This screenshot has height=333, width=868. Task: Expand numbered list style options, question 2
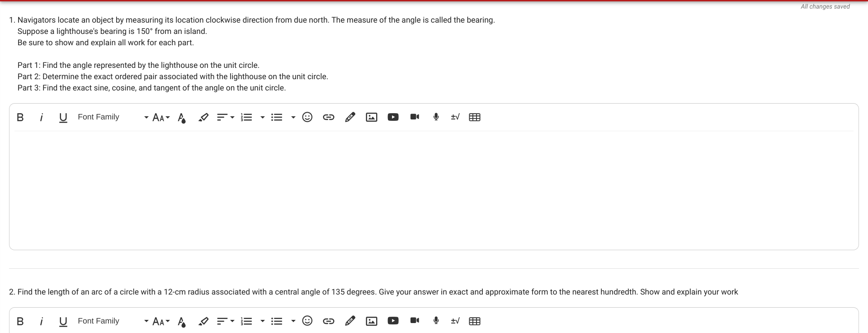pos(262,322)
